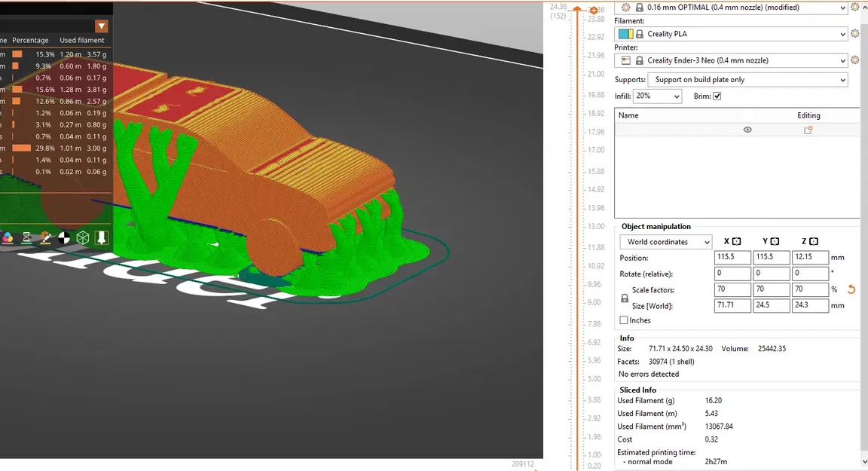Open the Infill 20% dropdown
The width and height of the screenshot is (868, 471).
click(657, 96)
